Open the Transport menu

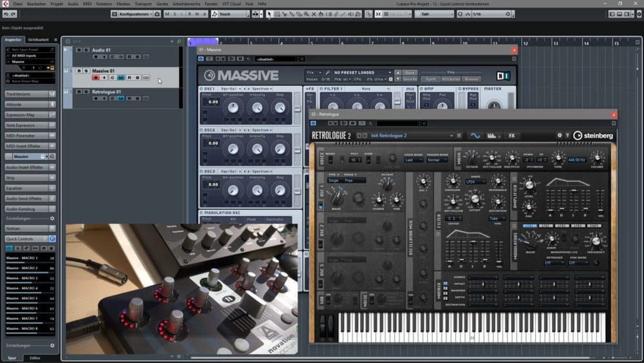pyautogui.click(x=143, y=4)
